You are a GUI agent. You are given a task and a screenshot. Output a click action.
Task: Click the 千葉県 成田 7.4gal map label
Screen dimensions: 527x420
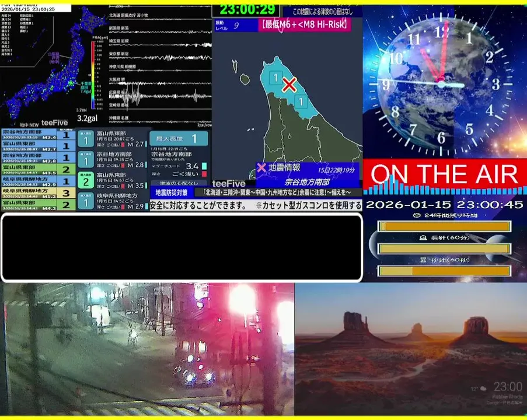tap(85, 87)
